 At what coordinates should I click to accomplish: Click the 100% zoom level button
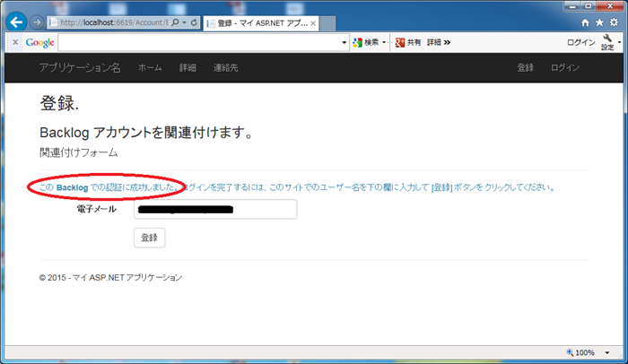(x=580, y=352)
